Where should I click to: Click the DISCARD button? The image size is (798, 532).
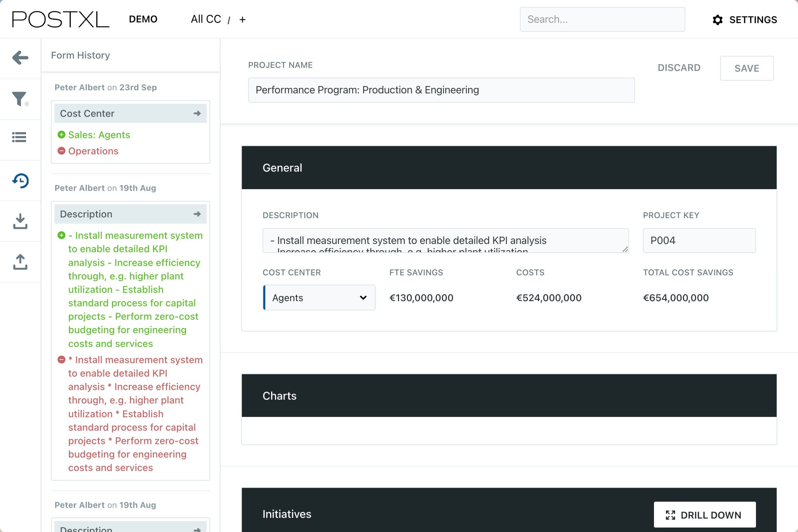679,68
